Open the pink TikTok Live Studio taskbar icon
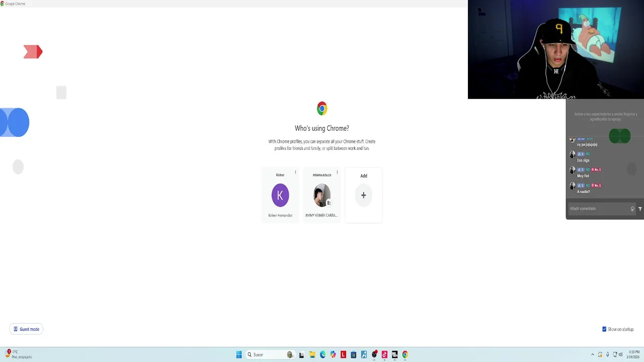This screenshot has width=644, height=362. (384, 354)
